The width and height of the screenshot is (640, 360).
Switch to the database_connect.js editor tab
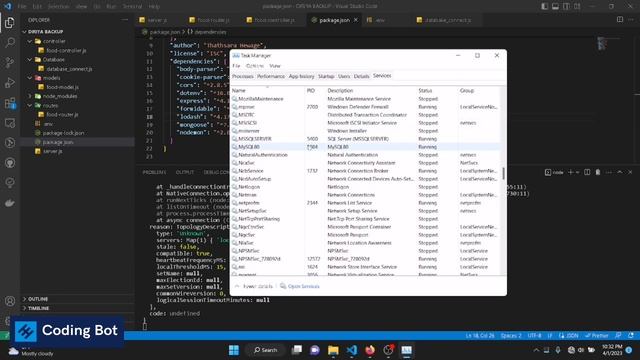pos(448,20)
